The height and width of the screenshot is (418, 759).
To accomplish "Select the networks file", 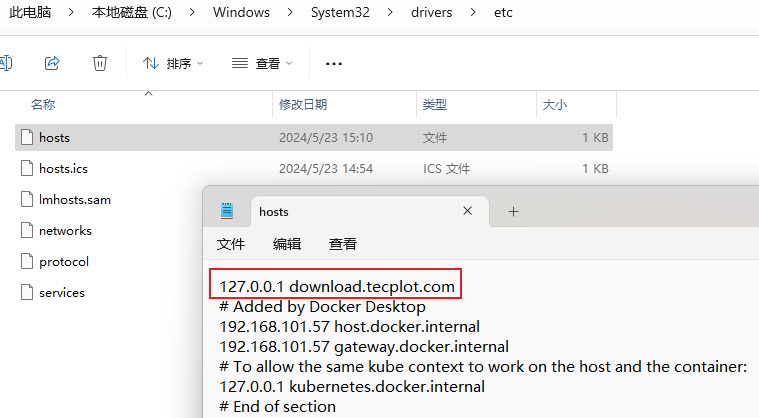I will 65,230.
